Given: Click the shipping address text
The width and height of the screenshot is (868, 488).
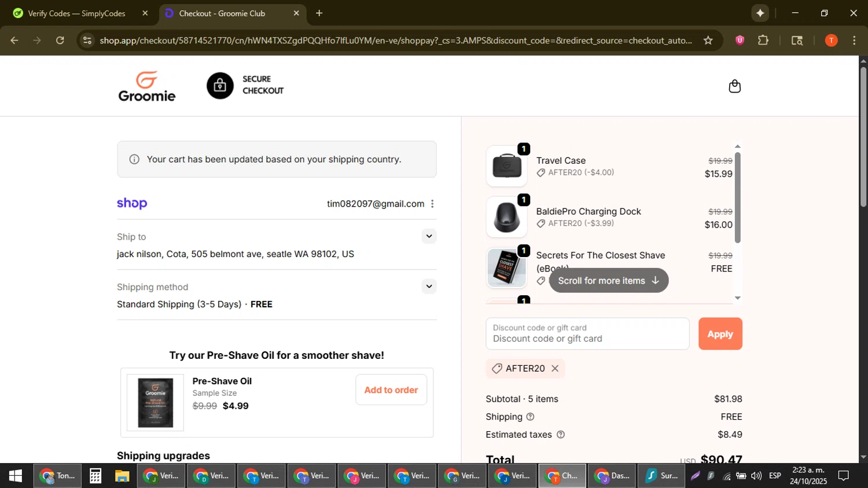Looking at the screenshot, I should [236, 254].
